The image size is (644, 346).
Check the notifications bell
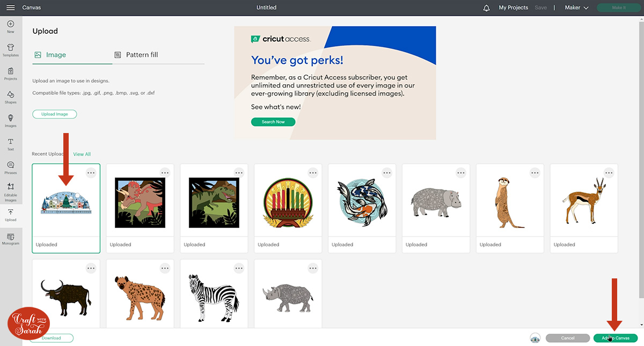click(x=487, y=8)
